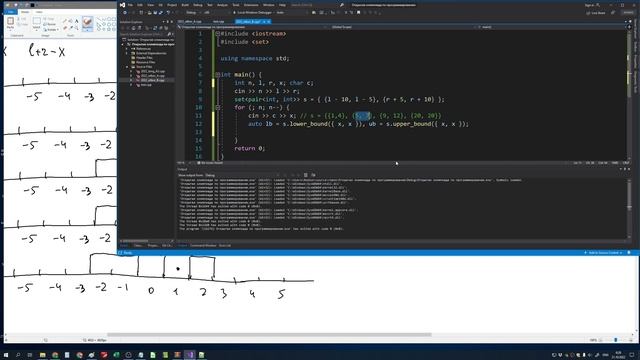Select Header Files in Solution Explorer
The width and height of the screenshot is (640, 360).
[144, 58]
